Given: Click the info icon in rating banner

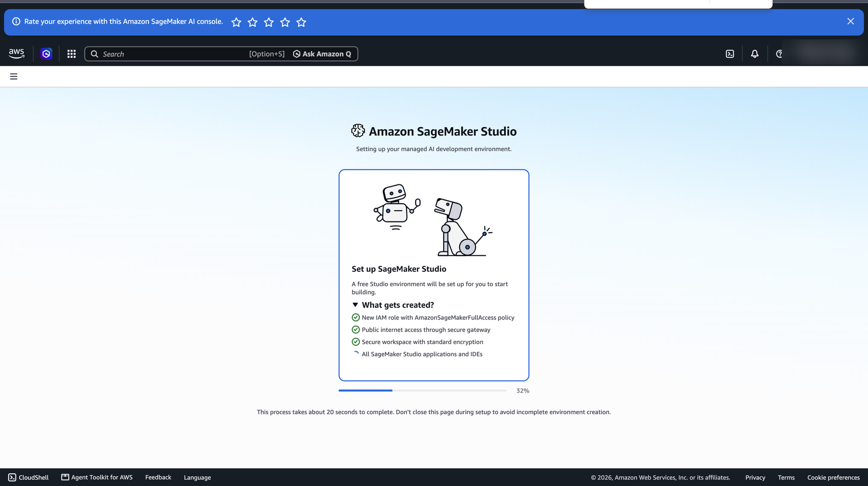Looking at the screenshot, I should click(x=16, y=21).
